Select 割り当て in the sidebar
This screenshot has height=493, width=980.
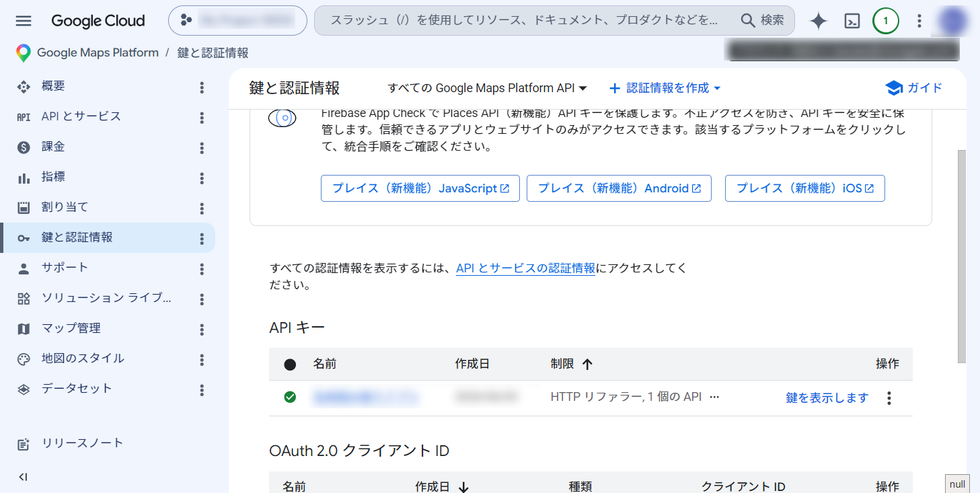(x=65, y=207)
